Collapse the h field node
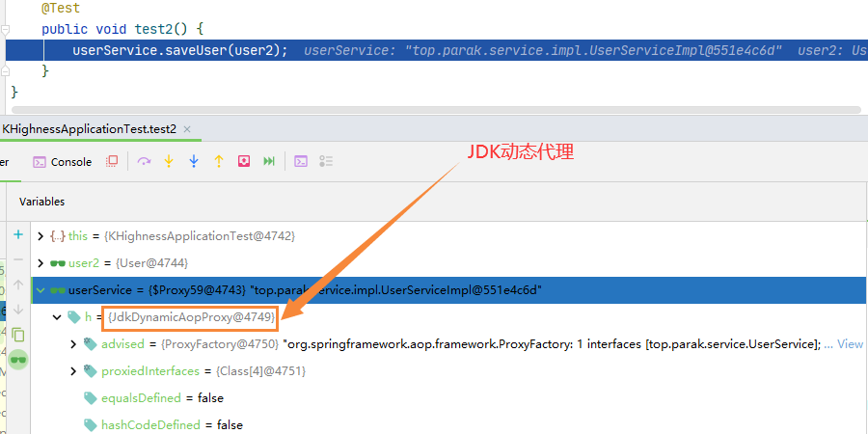Screen dimensions: 868x434 pyautogui.click(x=57, y=317)
